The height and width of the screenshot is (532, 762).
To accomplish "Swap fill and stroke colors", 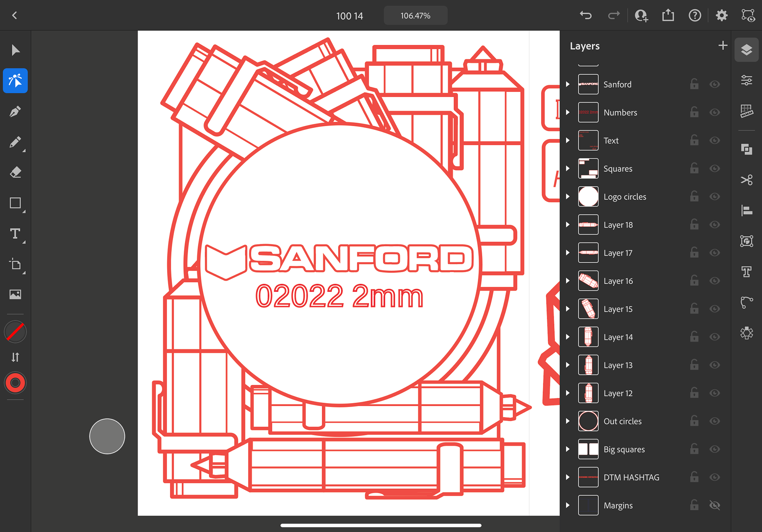I will (15, 357).
